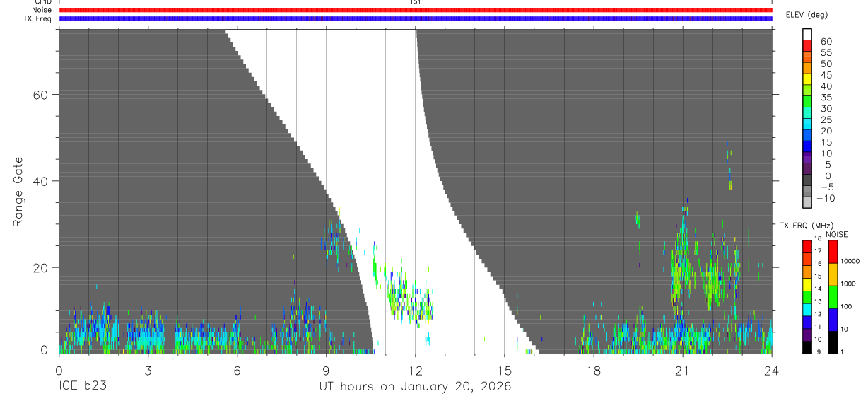The image size is (868, 401).
Task: Click the '15' UT hour tick label
Action: [x=505, y=370]
